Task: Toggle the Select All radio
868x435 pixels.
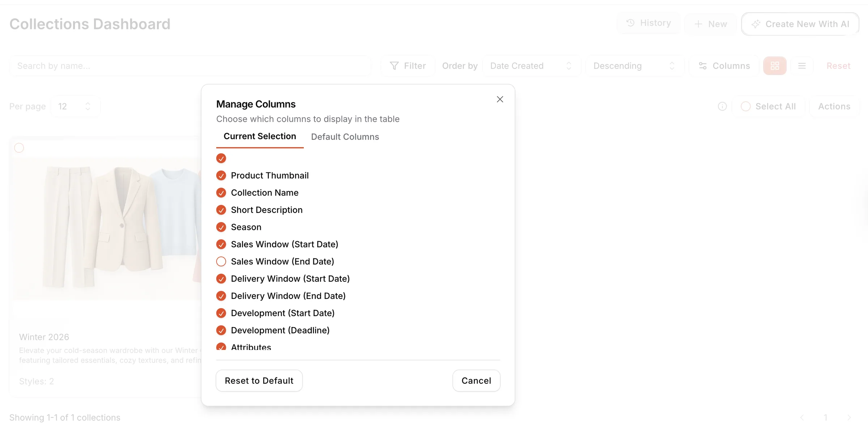Action: pos(745,106)
